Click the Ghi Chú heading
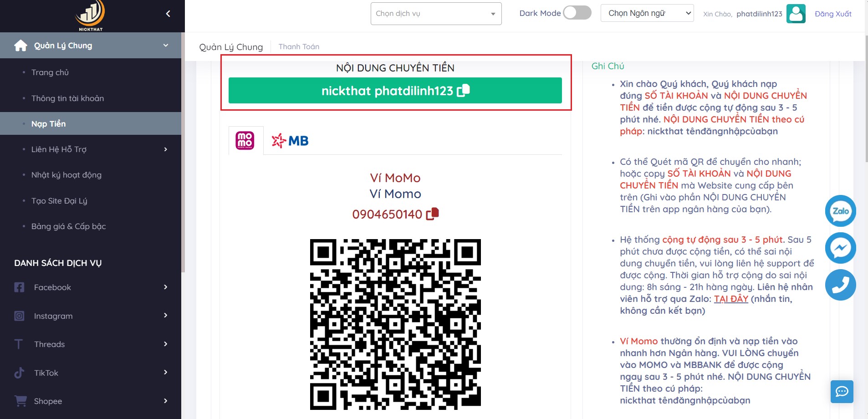Viewport: 868px width, 419px height. click(608, 66)
